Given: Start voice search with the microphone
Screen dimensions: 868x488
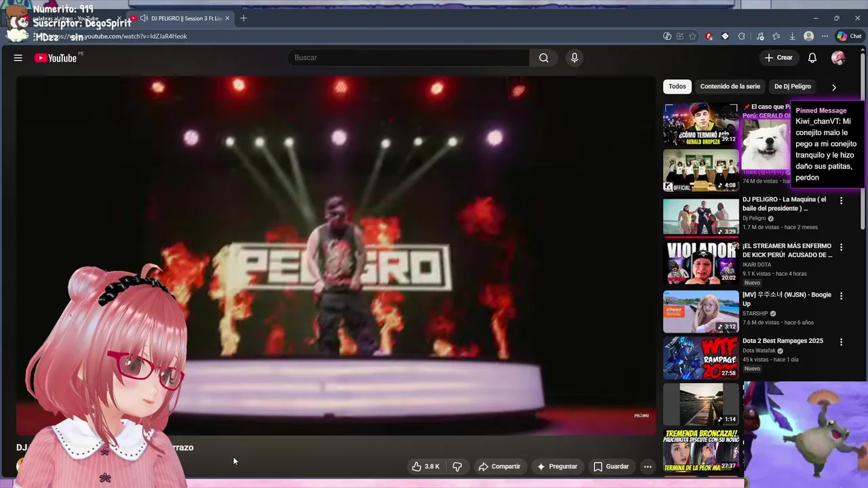Looking at the screenshot, I should pos(574,58).
